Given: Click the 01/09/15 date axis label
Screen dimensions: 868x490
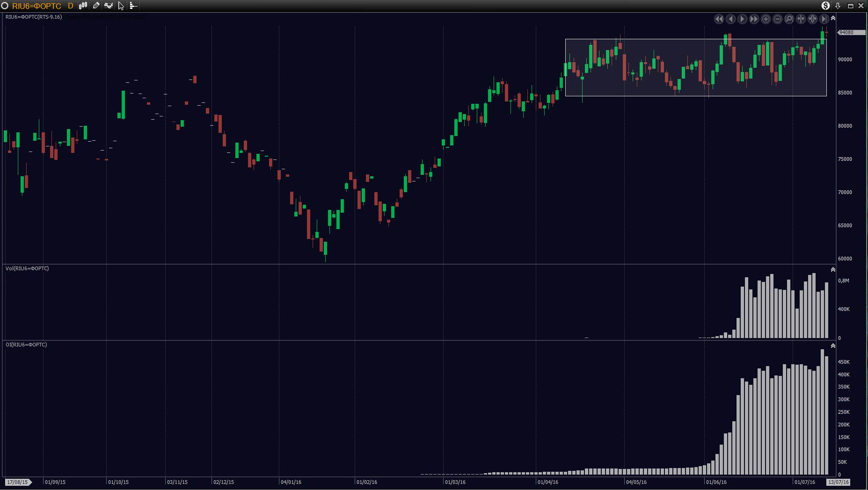Looking at the screenshot, I should click(55, 483).
